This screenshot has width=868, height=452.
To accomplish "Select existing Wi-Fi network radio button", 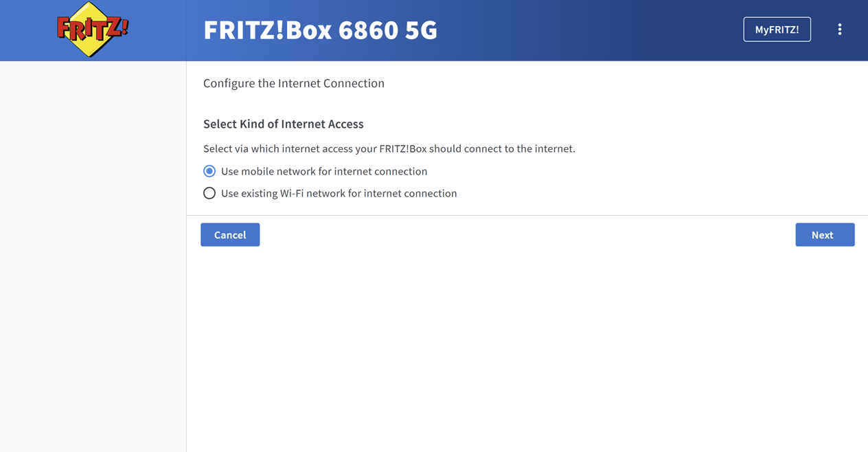I will (x=209, y=193).
